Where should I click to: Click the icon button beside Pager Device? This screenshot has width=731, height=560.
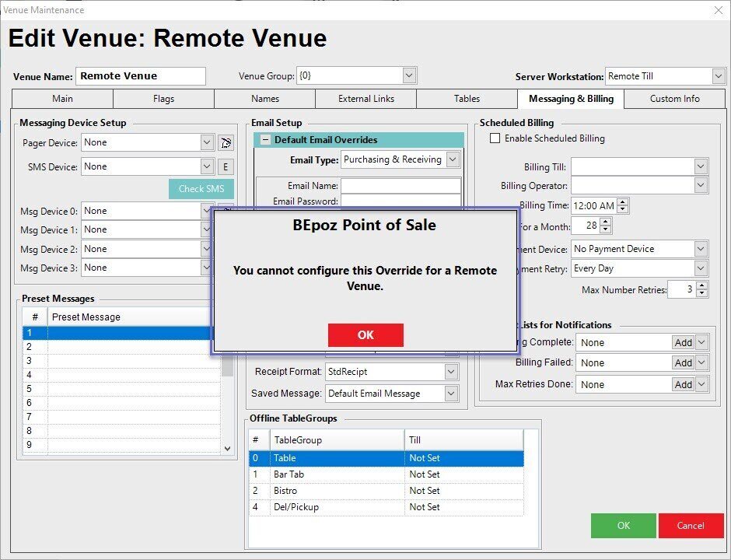(x=226, y=142)
